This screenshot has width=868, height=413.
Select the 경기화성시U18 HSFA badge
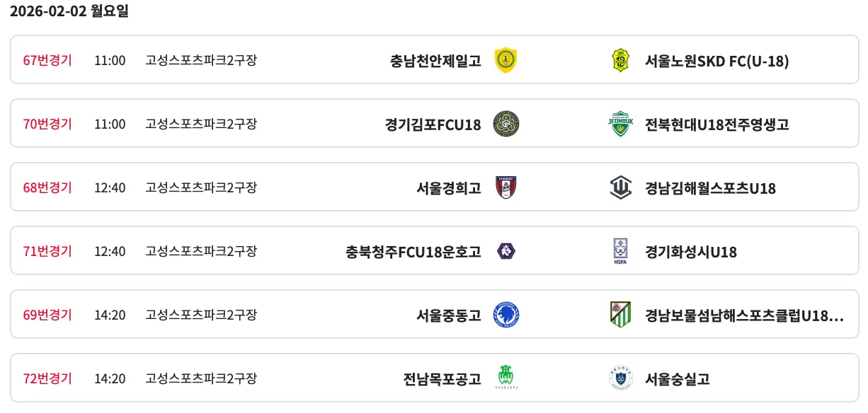619,251
